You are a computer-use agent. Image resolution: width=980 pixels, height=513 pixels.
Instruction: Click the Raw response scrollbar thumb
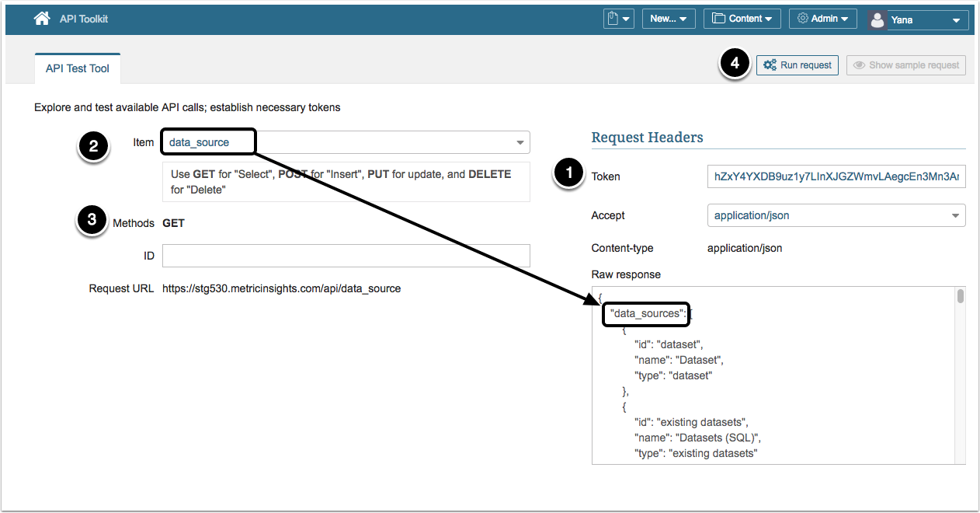pyautogui.click(x=960, y=296)
